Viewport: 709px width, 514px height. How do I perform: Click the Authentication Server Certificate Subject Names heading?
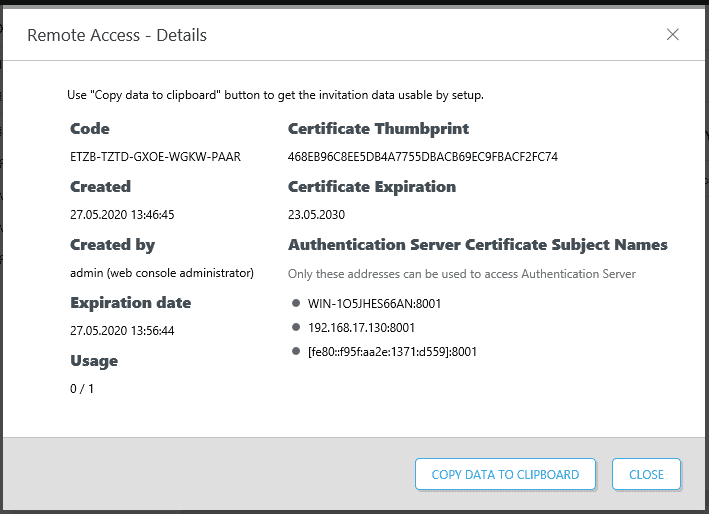[477, 245]
